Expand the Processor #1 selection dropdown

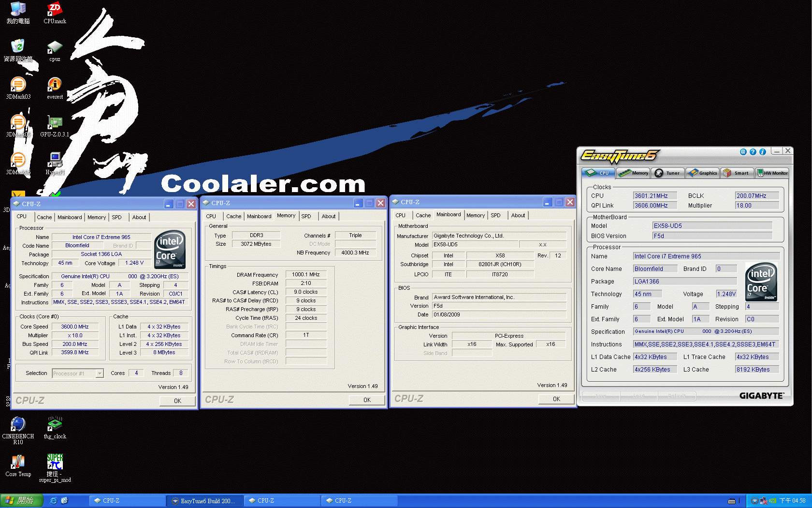[99, 374]
